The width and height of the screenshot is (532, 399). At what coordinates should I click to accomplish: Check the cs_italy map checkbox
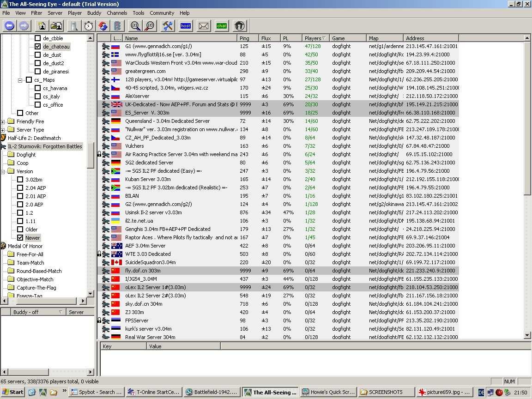tap(38, 97)
